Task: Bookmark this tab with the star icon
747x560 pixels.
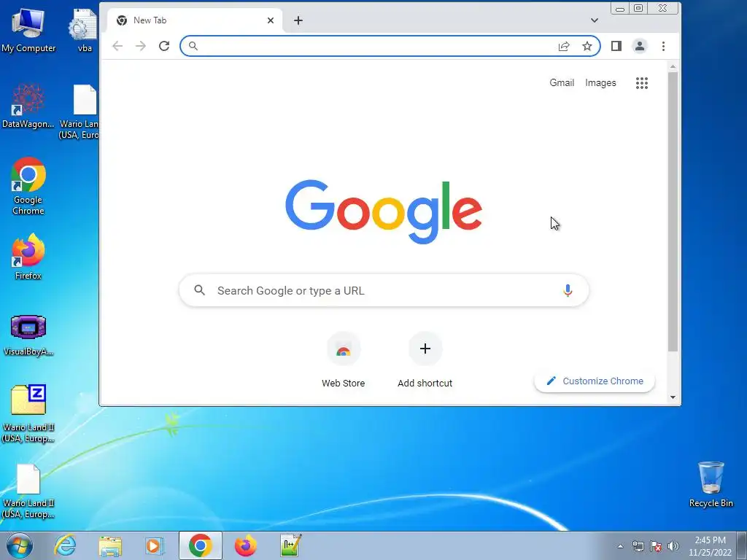Action: coord(587,46)
